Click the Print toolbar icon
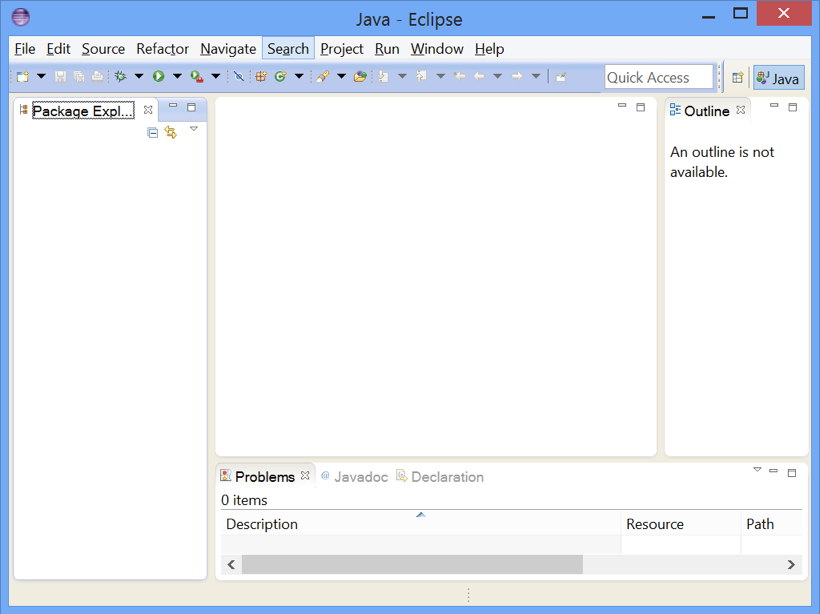This screenshot has width=820, height=614. tap(97, 76)
